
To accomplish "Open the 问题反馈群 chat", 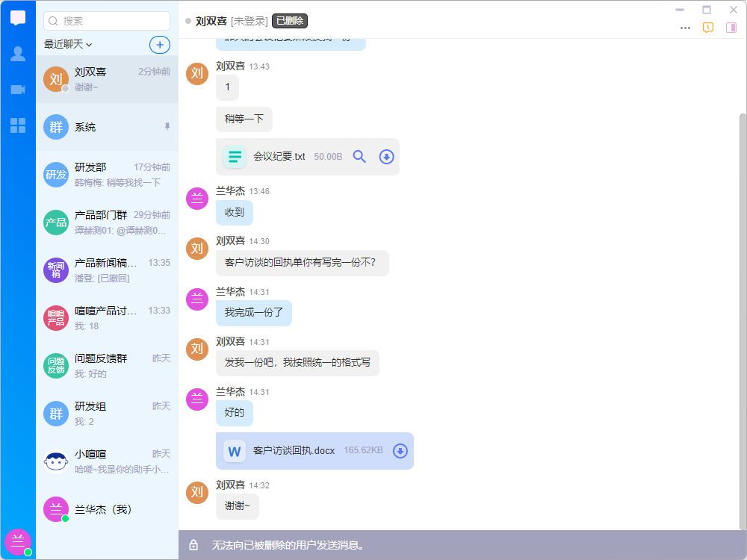I will click(x=107, y=366).
